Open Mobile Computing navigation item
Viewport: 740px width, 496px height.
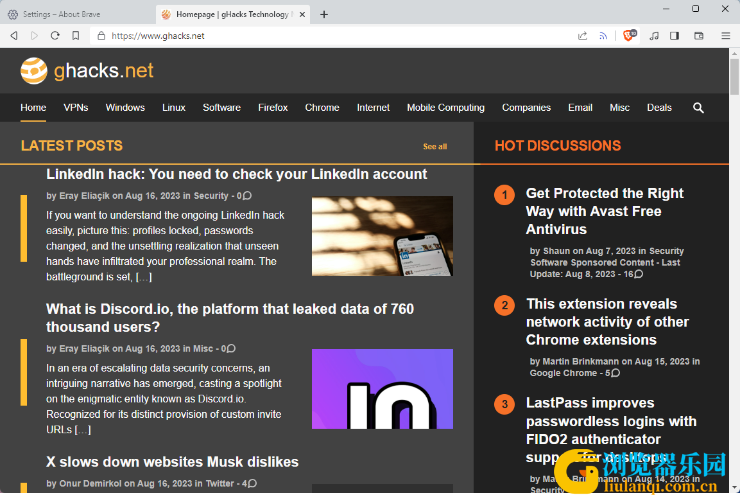446,108
